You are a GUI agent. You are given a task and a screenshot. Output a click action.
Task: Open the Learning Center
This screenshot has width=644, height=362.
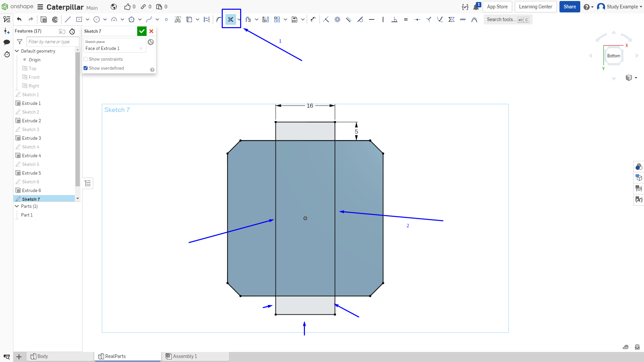coord(536,7)
